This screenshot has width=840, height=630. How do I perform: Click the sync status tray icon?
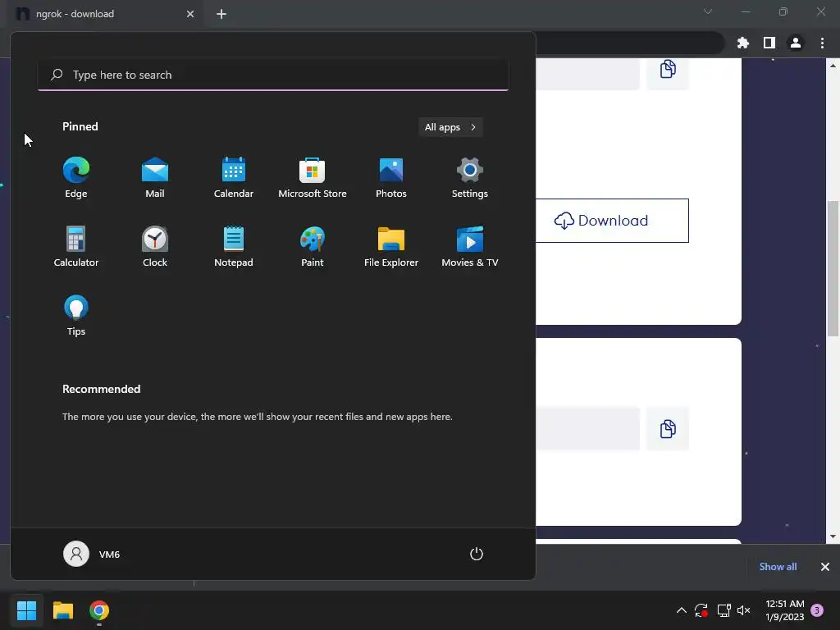pyautogui.click(x=701, y=610)
